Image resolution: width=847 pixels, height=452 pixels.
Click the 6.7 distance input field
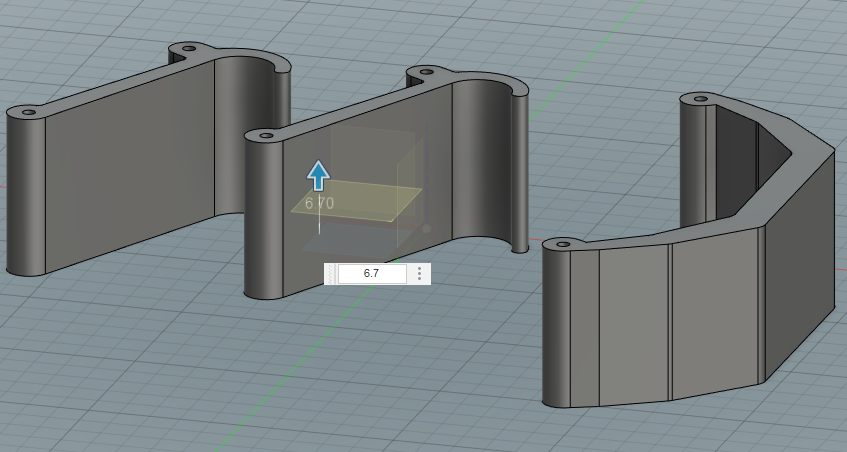click(372, 273)
